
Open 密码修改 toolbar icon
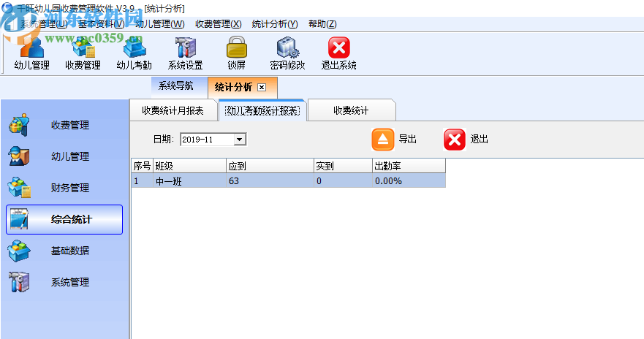point(287,53)
